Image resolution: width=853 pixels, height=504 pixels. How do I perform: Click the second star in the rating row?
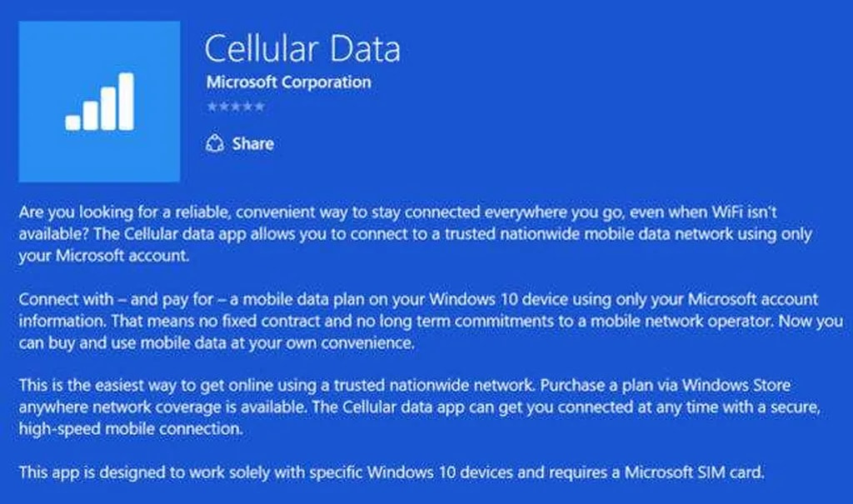[223, 107]
